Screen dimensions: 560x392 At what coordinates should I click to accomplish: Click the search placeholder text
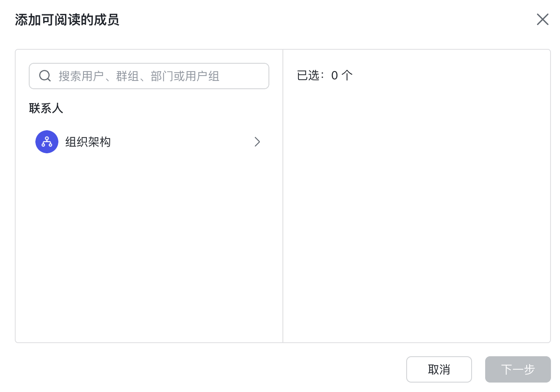(139, 76)
